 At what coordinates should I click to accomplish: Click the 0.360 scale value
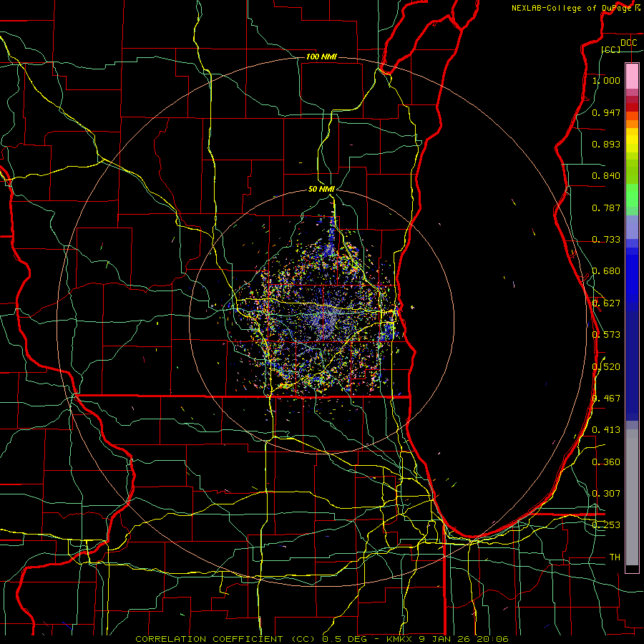606,462
